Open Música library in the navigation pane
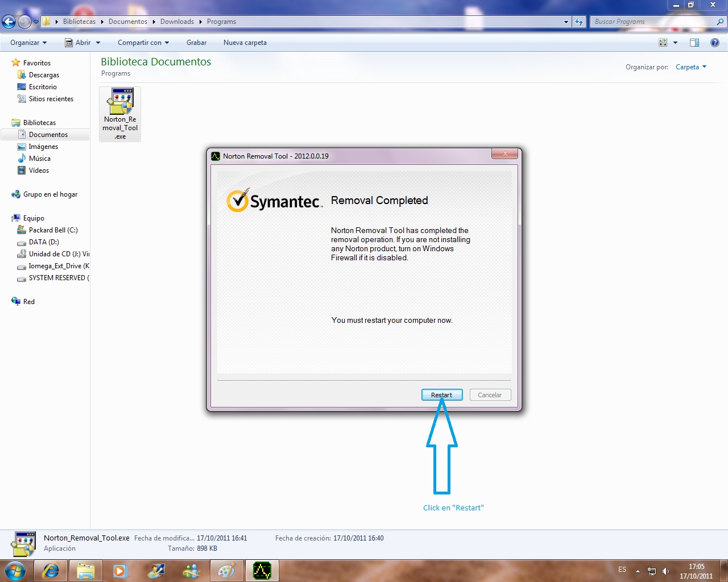This screenshot has height=582, width=728. coord(40,159)
